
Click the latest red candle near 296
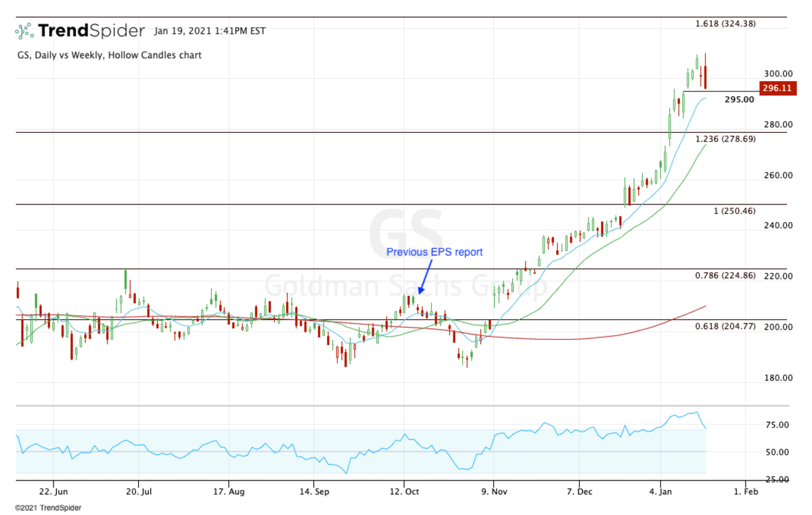pos(705,76)
